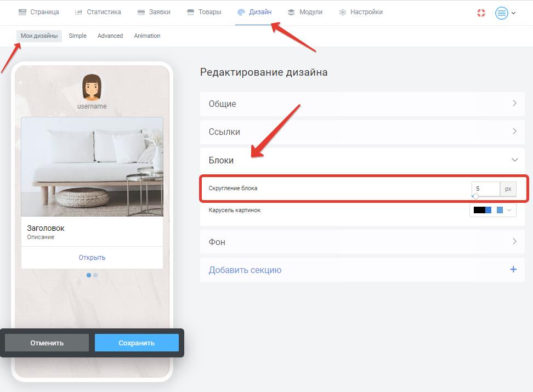Open the Страница tab

tap(39, 12)
